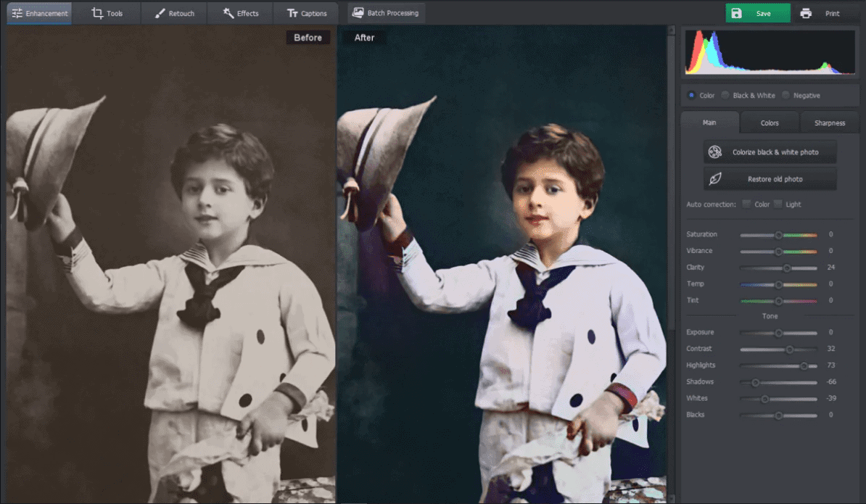
Task: Click the floppy disk save icon
Action: click(736, 13)
